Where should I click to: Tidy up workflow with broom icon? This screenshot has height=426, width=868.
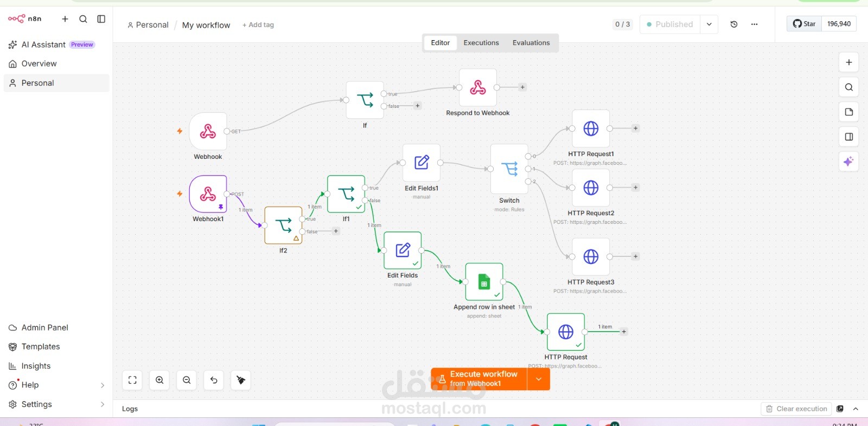(241, 380)
